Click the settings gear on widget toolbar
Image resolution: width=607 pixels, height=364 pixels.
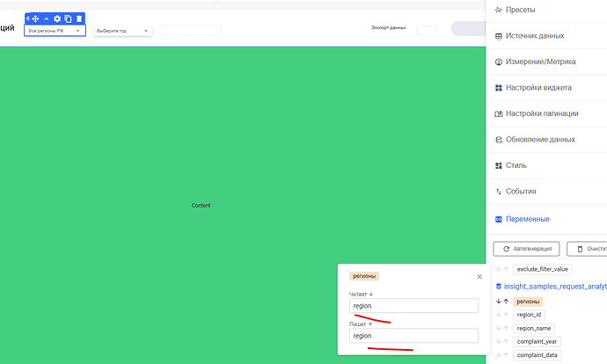[57, 18]
